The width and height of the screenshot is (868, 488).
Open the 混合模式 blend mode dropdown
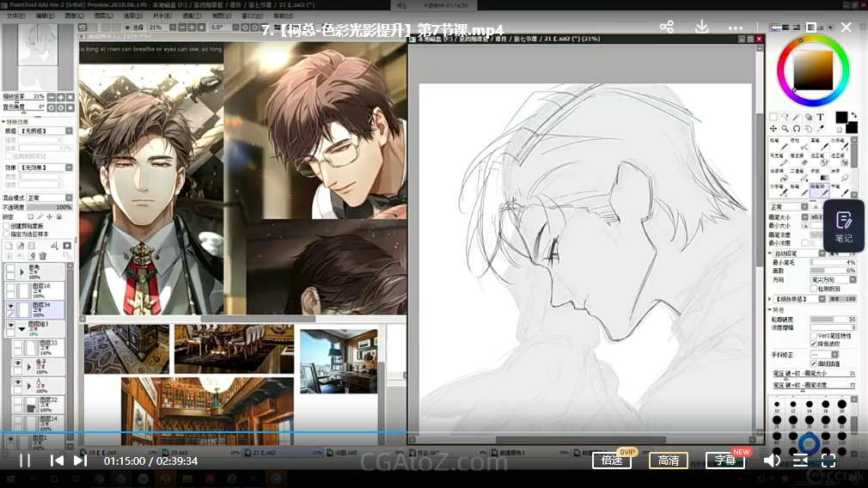tap(49, 198)
